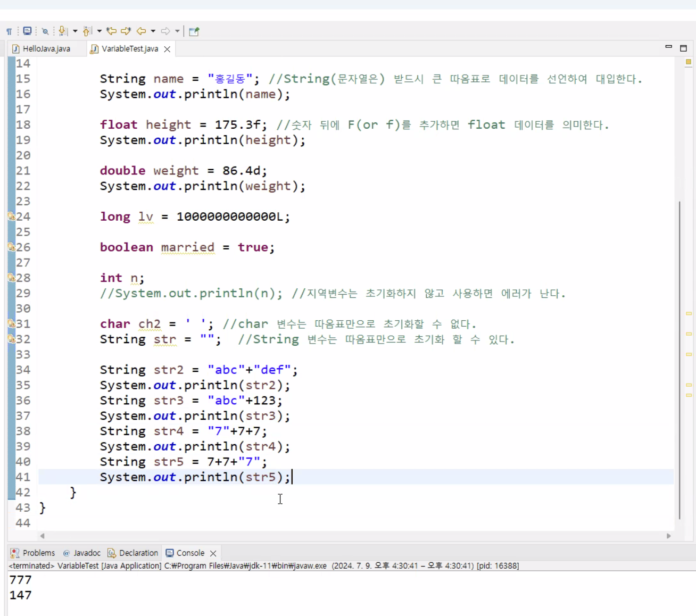Click the keyword double on line 21
The width and height of the screenshot is (696, 616).
coord(122,170)
